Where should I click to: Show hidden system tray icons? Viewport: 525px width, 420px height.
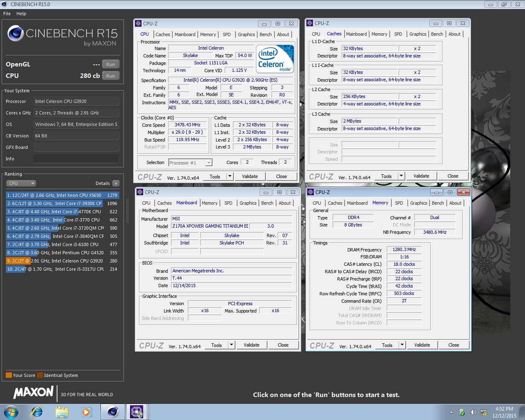(x=451, y=412)
